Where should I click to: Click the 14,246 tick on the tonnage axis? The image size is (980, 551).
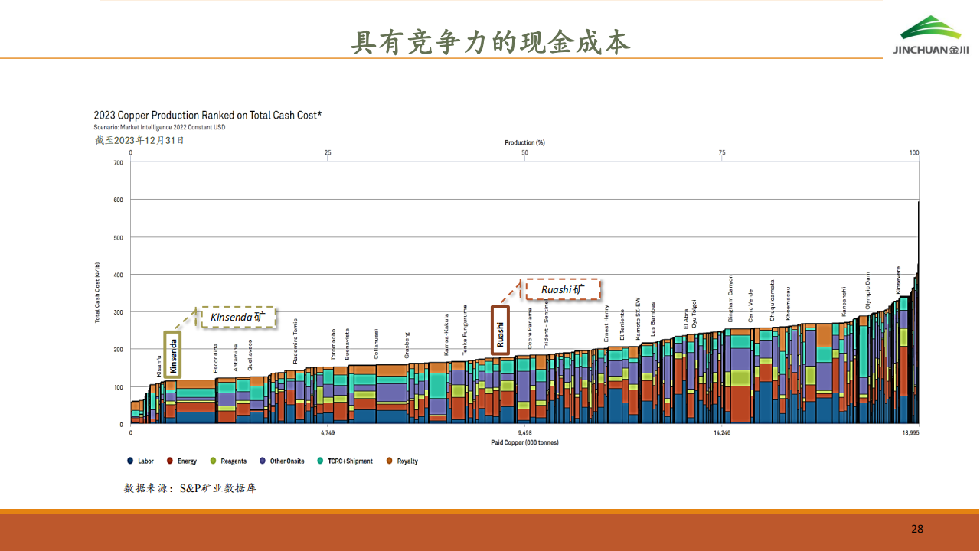722,433
